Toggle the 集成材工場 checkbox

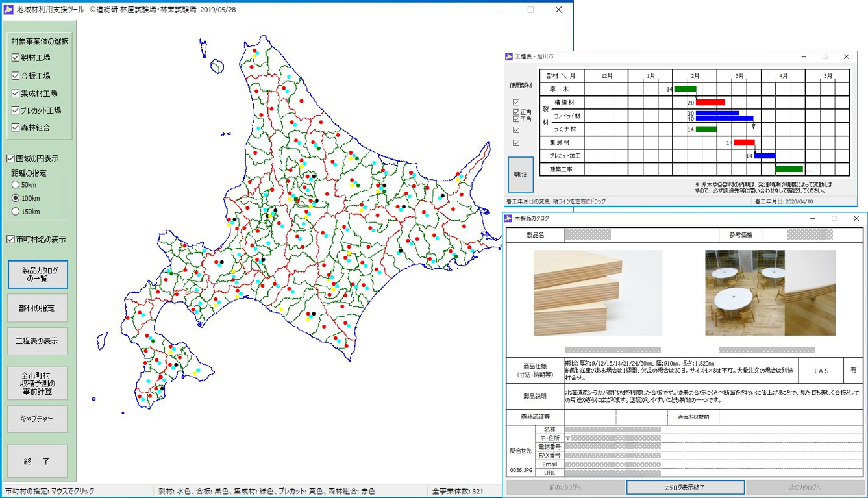coord(16,93)
